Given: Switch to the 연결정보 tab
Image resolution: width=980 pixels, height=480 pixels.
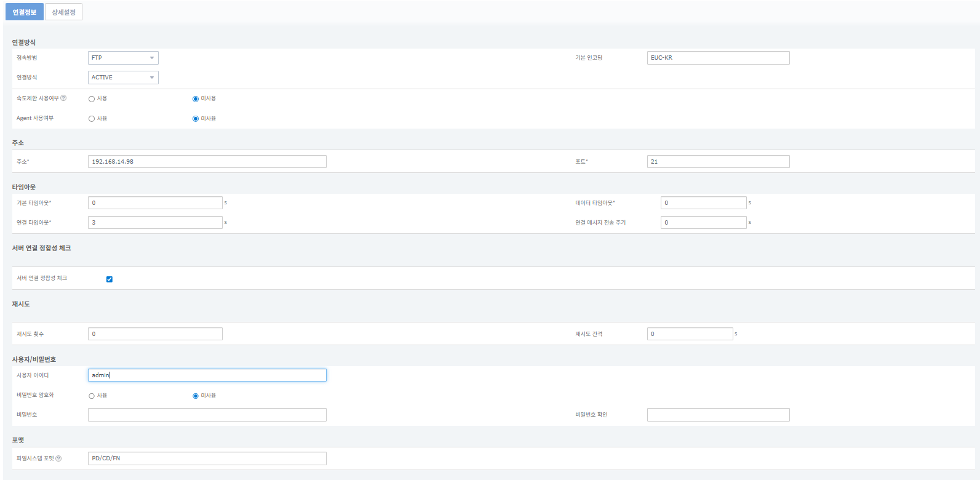Looking at the screenshot, I should 24,12.
